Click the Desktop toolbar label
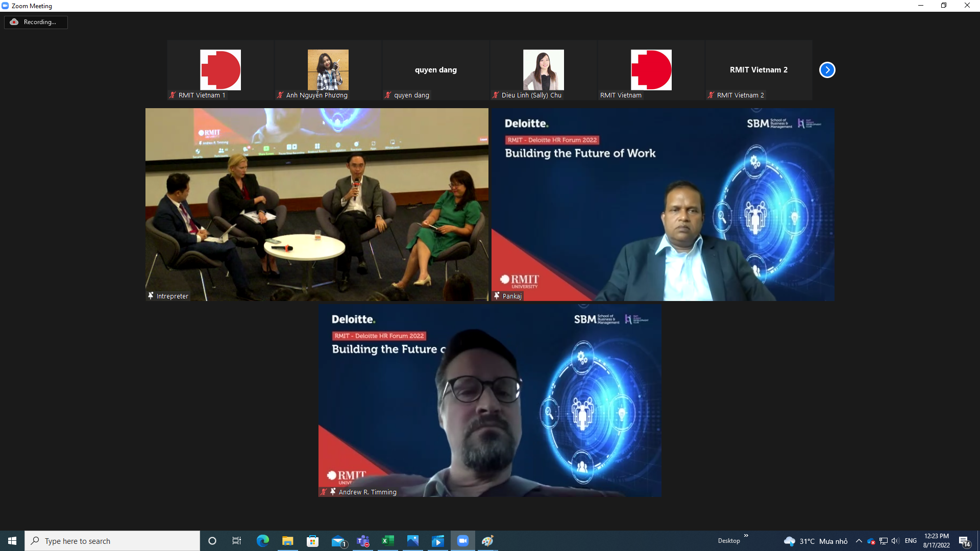The width and height of the screenshot is (980, 551). pyautogui.click(x=729, y=541)
